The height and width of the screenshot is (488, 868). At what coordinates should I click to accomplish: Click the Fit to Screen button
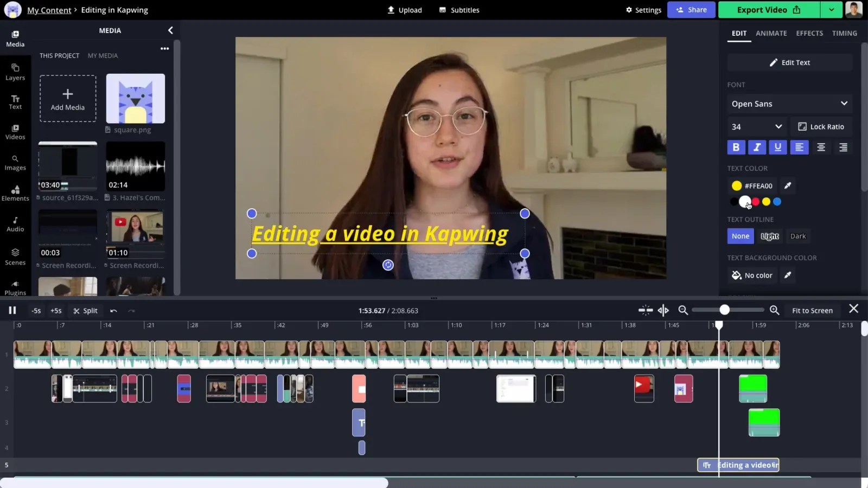[812, 310]
